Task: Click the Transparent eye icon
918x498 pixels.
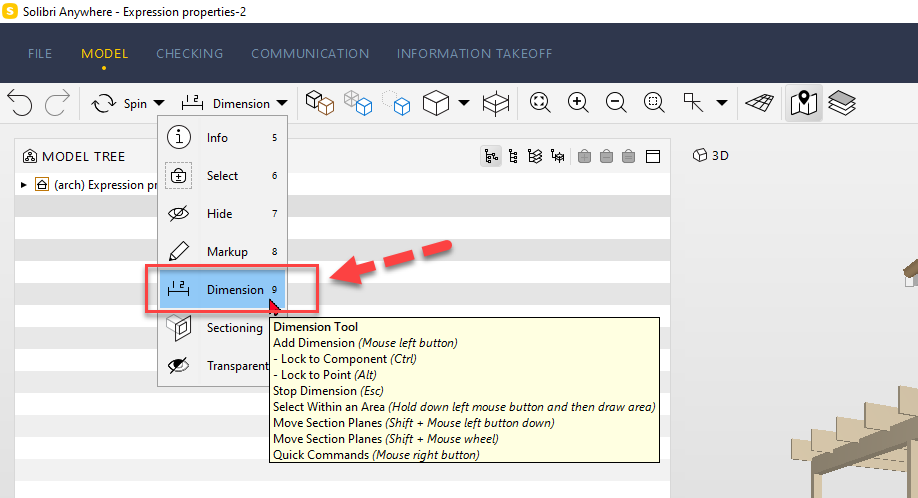Action: pyautogui.click(x=179, y=366)
